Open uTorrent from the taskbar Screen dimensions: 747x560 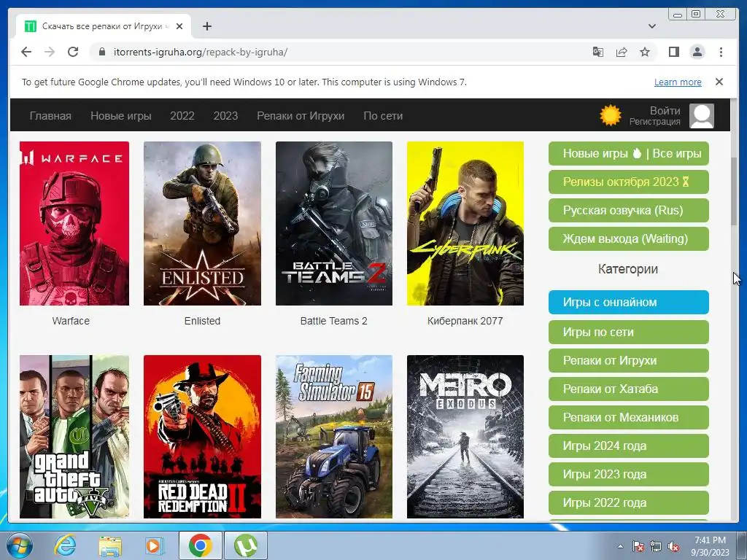tap(245, 545)
